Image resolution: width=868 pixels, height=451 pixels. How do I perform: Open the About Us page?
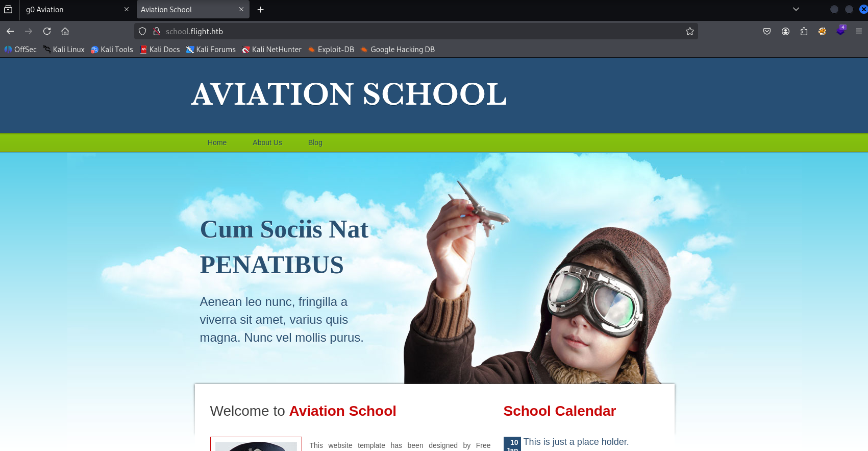coord(267,143)
